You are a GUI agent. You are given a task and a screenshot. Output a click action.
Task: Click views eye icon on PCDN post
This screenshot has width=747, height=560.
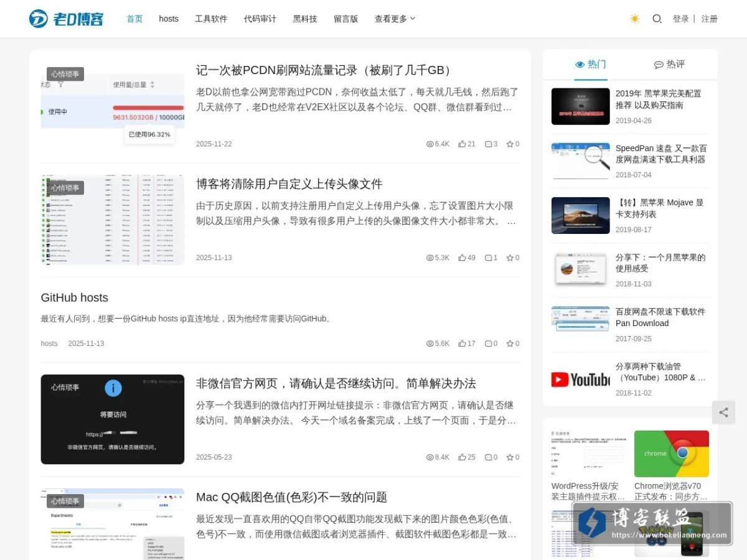pyautogui.click(x=430, y=144)
